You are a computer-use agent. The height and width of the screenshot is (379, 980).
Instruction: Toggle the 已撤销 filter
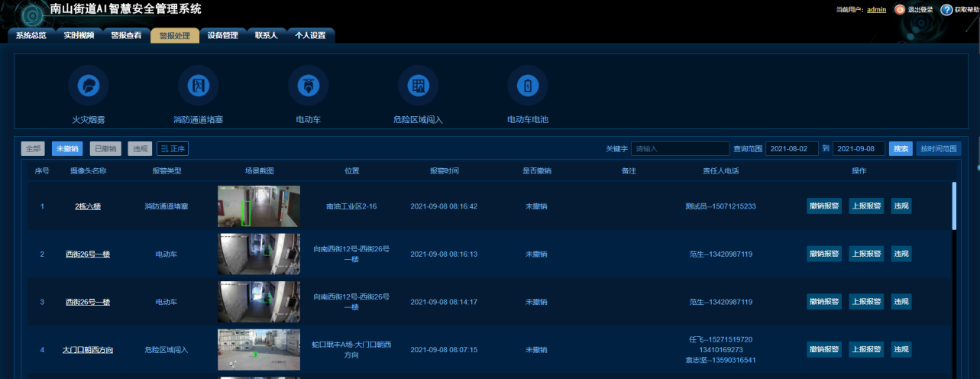click(105, 149)
